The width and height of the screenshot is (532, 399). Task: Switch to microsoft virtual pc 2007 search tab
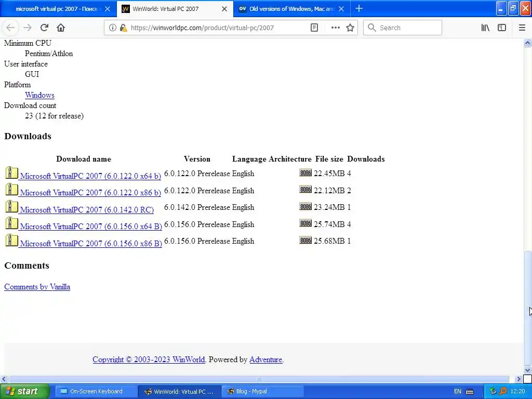tap(58, 9)
